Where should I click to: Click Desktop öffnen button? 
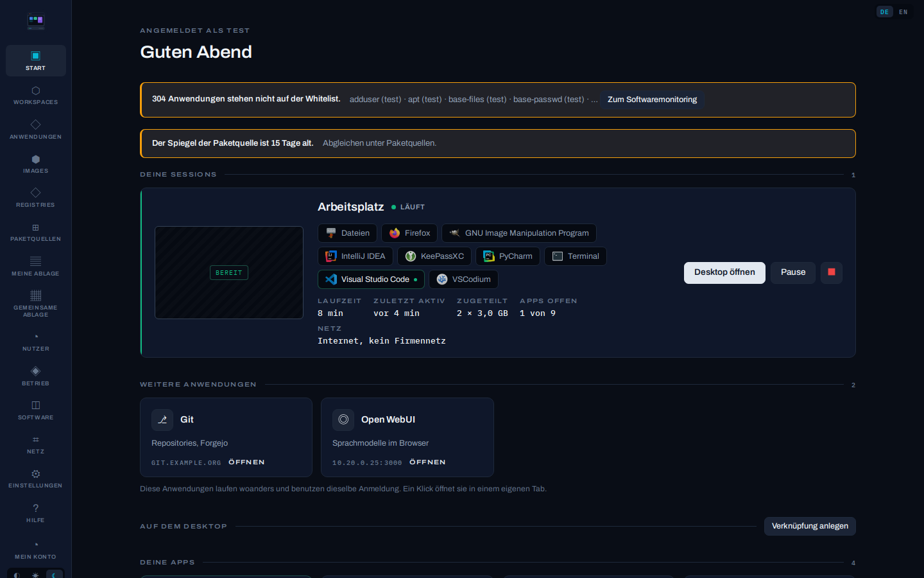[724, 272]
